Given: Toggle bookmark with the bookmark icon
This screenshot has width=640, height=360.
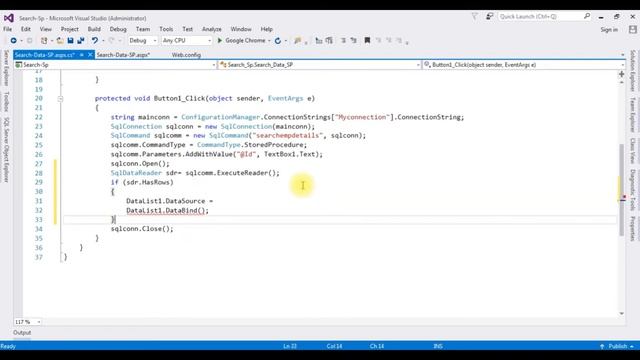Looking at the screenshot, I should coord(367,40).
